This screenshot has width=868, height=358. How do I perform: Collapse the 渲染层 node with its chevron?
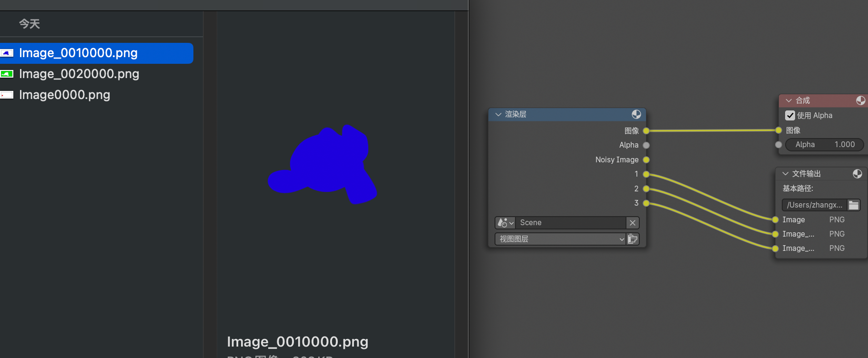click(x=498, y=114)
